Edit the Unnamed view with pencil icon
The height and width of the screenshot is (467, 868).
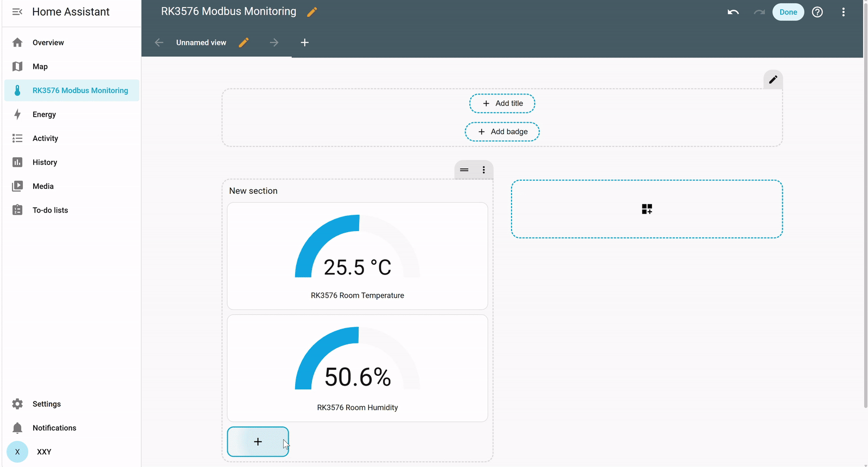(244, 42)
